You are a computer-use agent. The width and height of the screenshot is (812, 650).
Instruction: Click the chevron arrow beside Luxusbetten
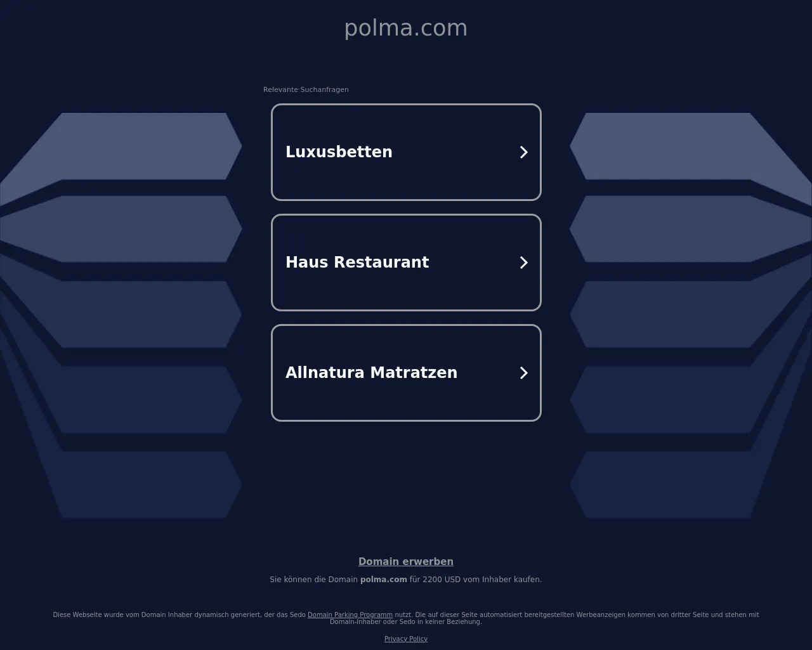524,152
